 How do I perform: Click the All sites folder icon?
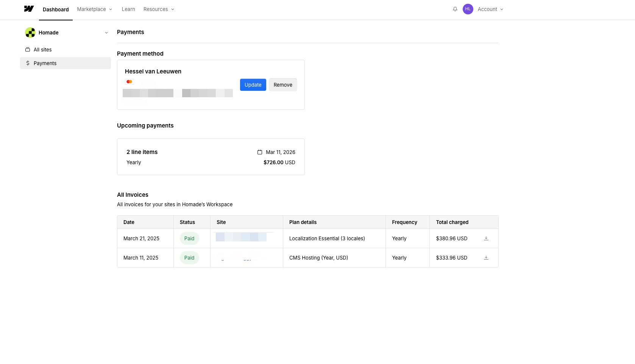point(28,50)
